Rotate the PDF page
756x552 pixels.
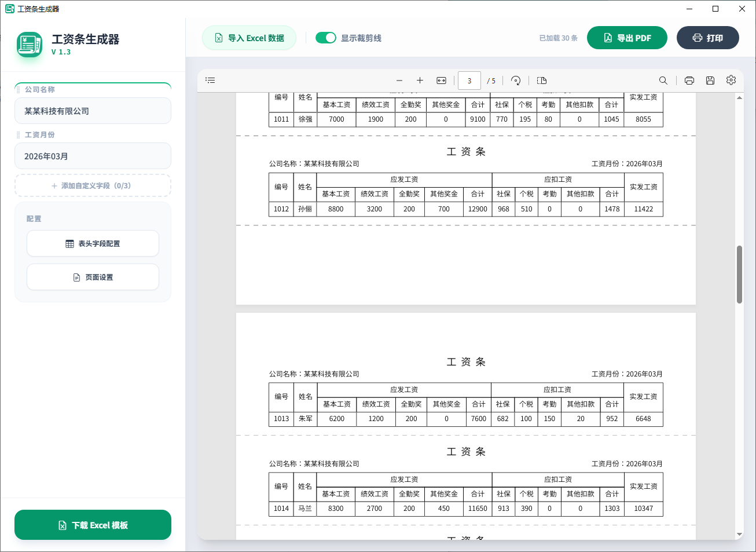[515, 81]
